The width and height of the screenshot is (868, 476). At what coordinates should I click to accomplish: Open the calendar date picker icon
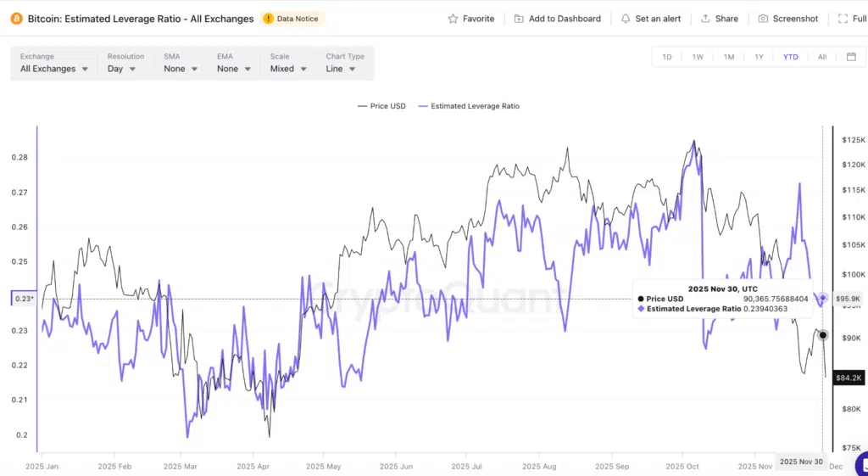pos(851,57)
